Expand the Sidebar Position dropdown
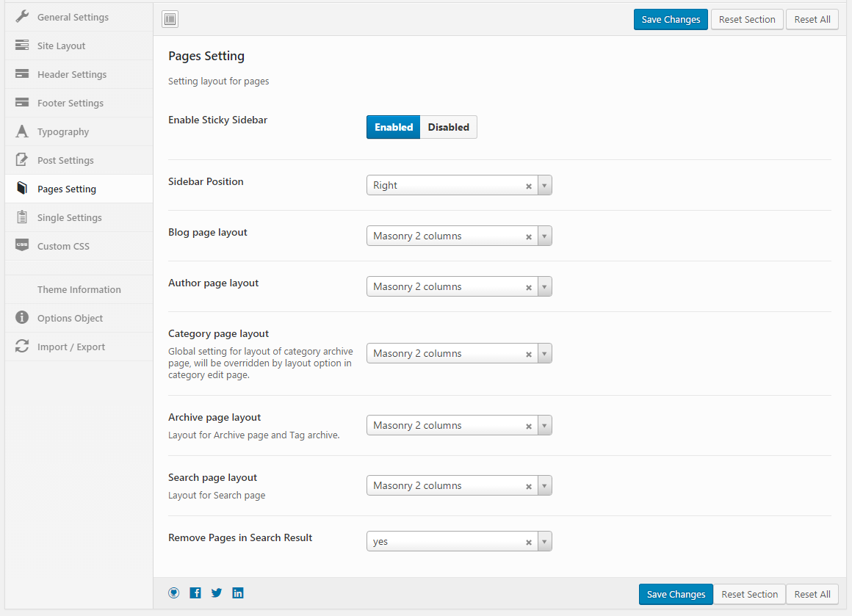The image size is (852, 616). click(x=544, y=186)
